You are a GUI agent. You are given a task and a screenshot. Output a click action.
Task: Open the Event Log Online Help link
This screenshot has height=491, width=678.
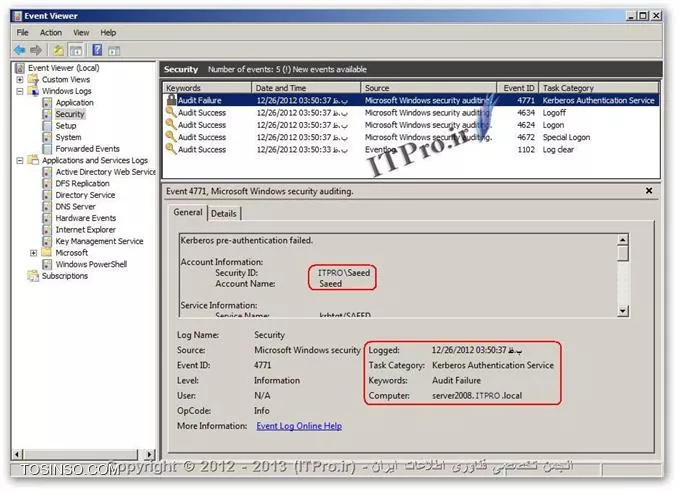(x=299, y=426)
